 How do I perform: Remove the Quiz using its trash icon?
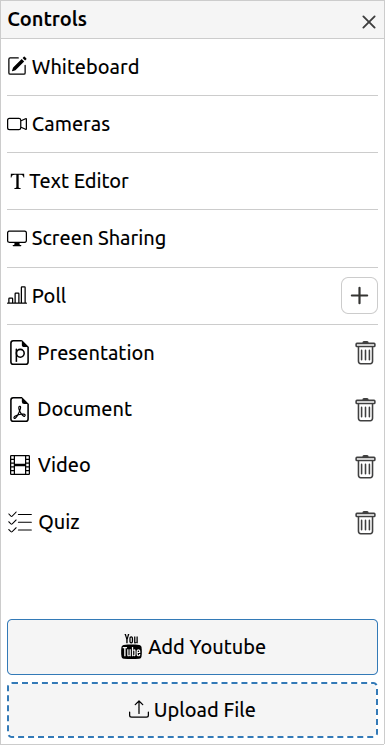(365, 523)
